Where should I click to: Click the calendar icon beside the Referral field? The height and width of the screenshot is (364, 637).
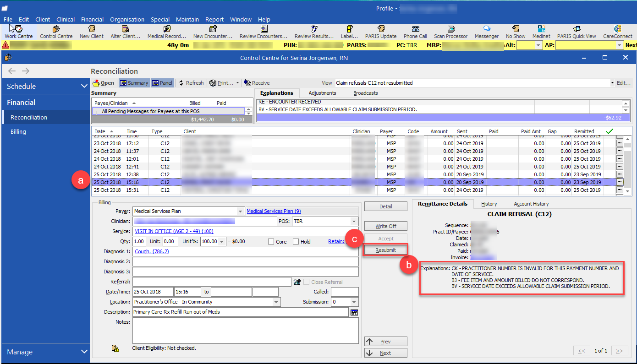pos(297,282)
